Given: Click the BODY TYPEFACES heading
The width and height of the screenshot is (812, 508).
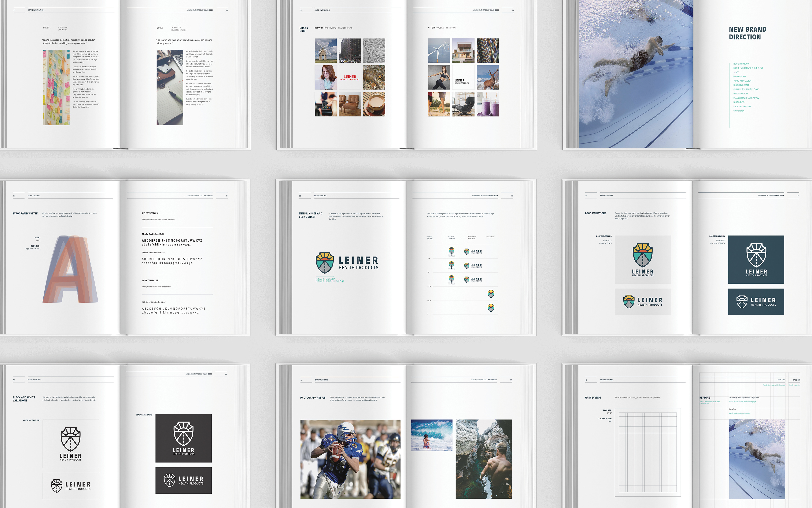Looking at the screenshot, I should pyautogui.click(x=150, y=280).
